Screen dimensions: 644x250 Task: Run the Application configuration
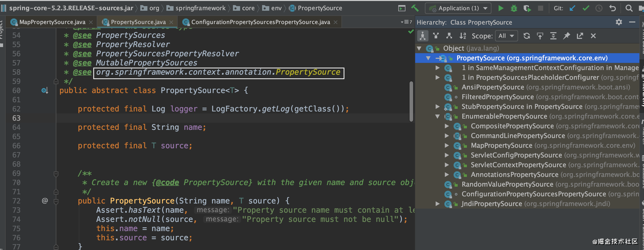coord(501,8)
